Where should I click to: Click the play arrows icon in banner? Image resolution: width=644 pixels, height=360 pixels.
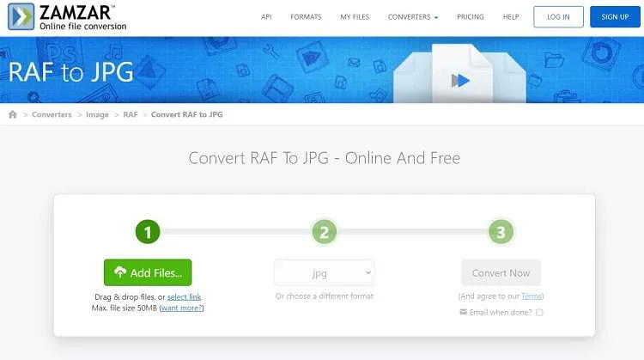[x=460, y=81]
